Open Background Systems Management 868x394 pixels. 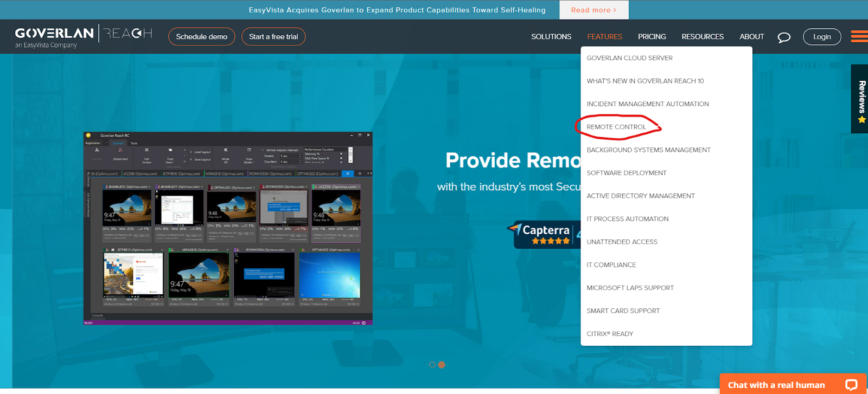[648, 150]
